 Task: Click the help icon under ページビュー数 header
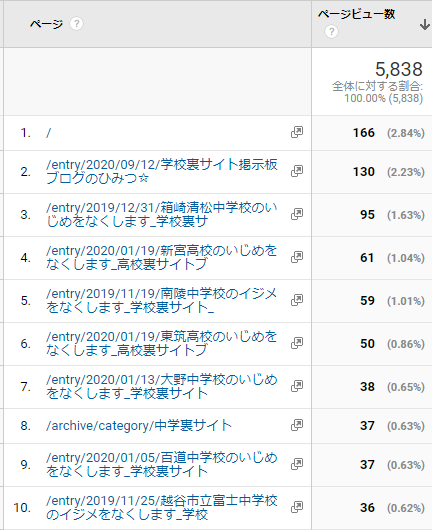coord(331,32)
